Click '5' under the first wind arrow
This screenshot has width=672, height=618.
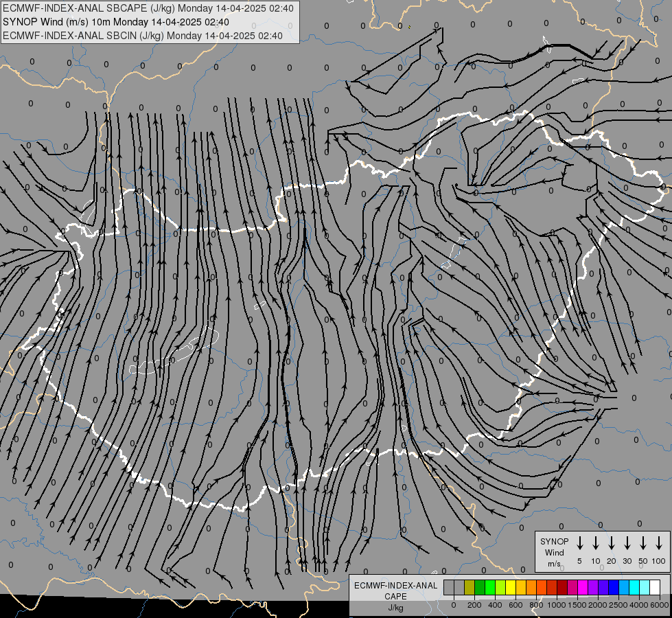[579, 561]
